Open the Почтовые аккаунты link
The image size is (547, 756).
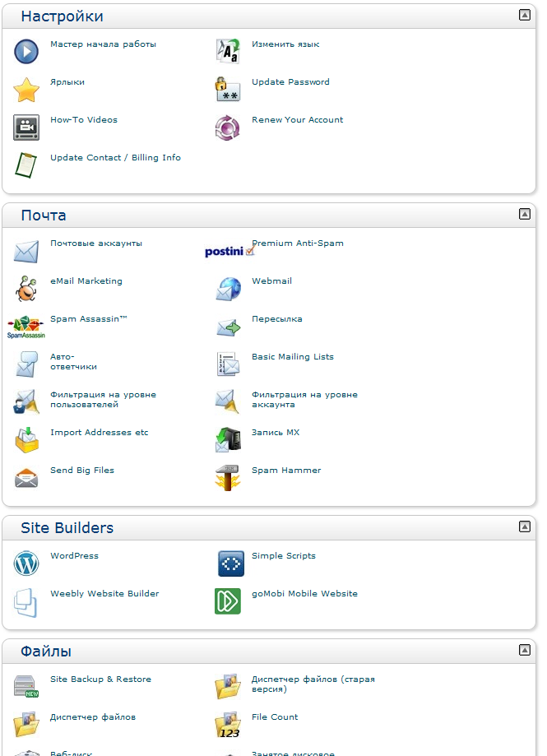tap(96, 243)
